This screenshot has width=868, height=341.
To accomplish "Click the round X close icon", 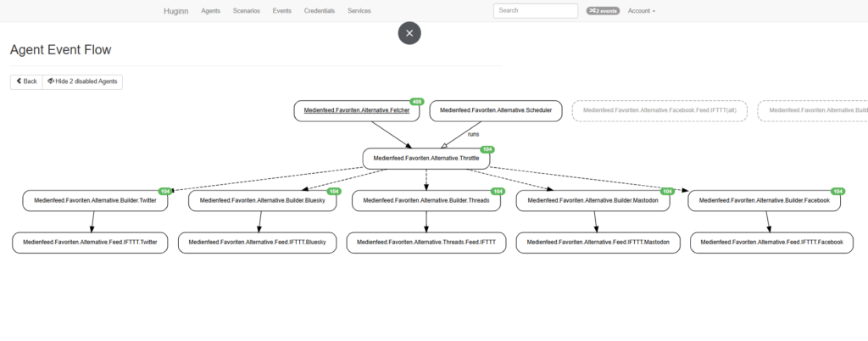I will point(409,33).
